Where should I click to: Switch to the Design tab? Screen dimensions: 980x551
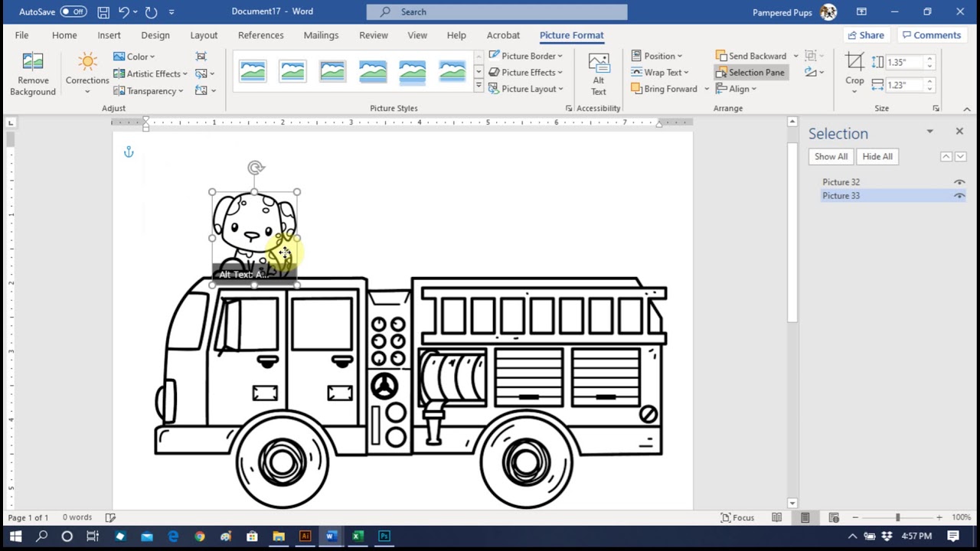(155, 35)
